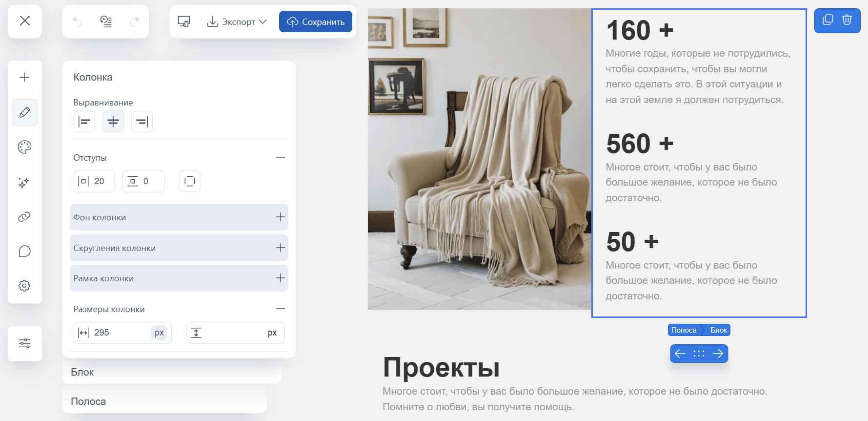Open the link chain icon in sidebar
Screen dimensions: 868x421
click(x=24, y=217)
